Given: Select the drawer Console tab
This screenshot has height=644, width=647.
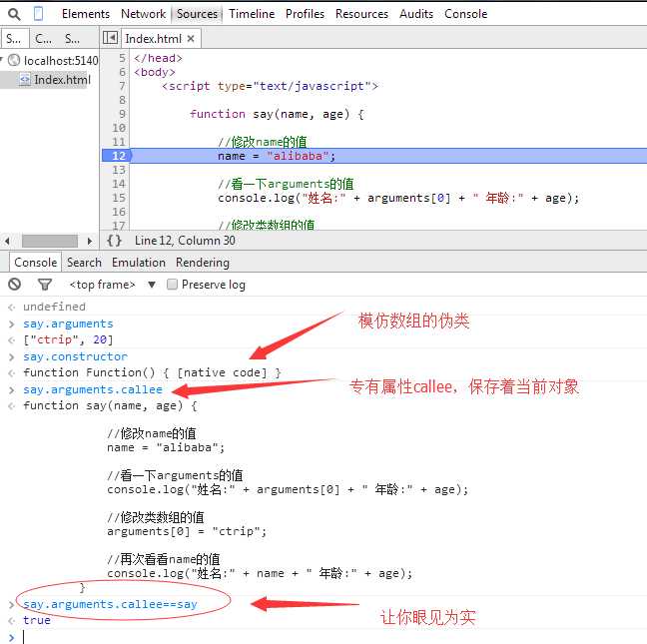Looking at the screenshot, I should coord(36,263).
